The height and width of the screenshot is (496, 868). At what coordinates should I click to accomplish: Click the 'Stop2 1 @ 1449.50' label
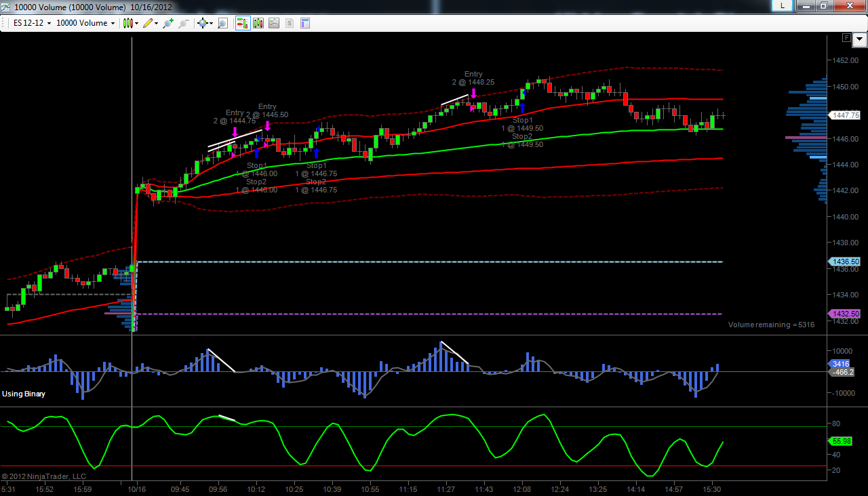pos(522,140)
